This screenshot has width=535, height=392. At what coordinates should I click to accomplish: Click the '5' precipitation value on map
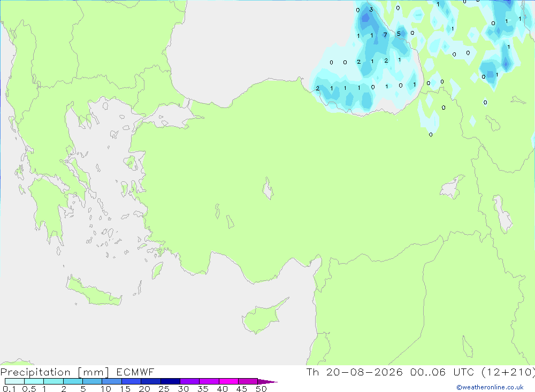399,34
